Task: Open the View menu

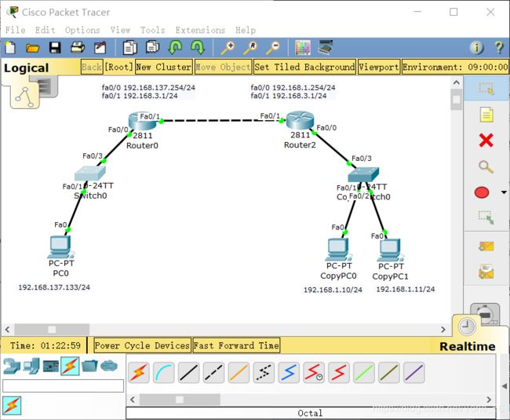Action: point(120,30)
